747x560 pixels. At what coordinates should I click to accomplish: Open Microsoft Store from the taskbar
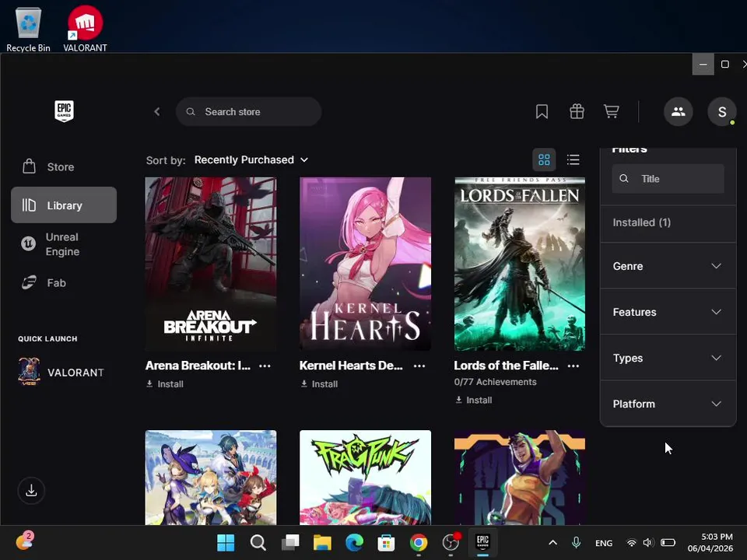click(386, 542)
